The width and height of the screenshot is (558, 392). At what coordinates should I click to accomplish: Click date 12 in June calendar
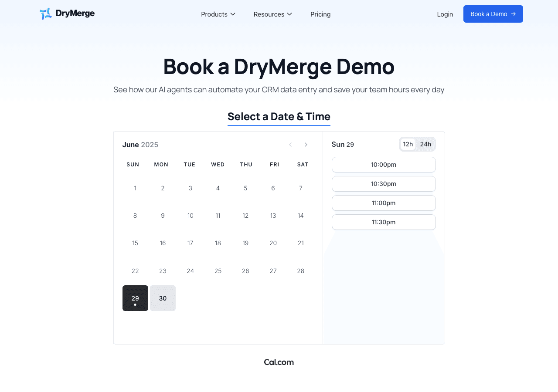click(245, 216)
